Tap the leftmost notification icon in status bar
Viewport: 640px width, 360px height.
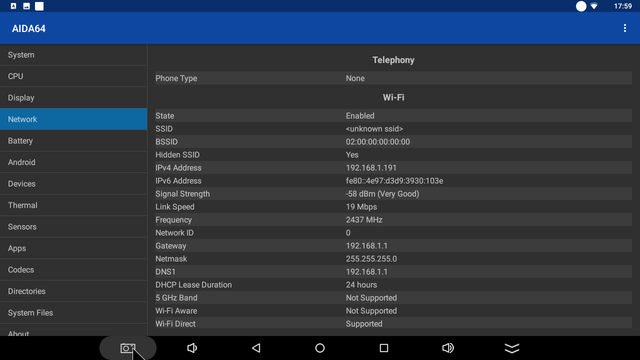pos(13,6)
